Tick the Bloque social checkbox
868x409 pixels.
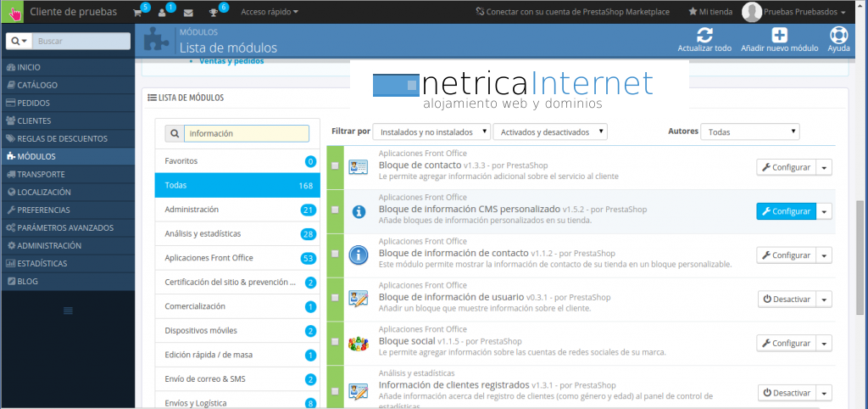(335, 341)
